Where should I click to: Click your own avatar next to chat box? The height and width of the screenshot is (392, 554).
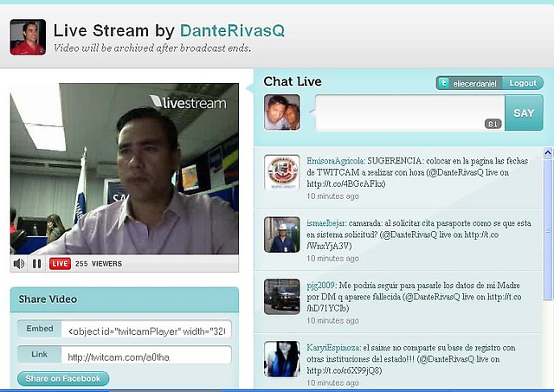(x=281, y=112)
